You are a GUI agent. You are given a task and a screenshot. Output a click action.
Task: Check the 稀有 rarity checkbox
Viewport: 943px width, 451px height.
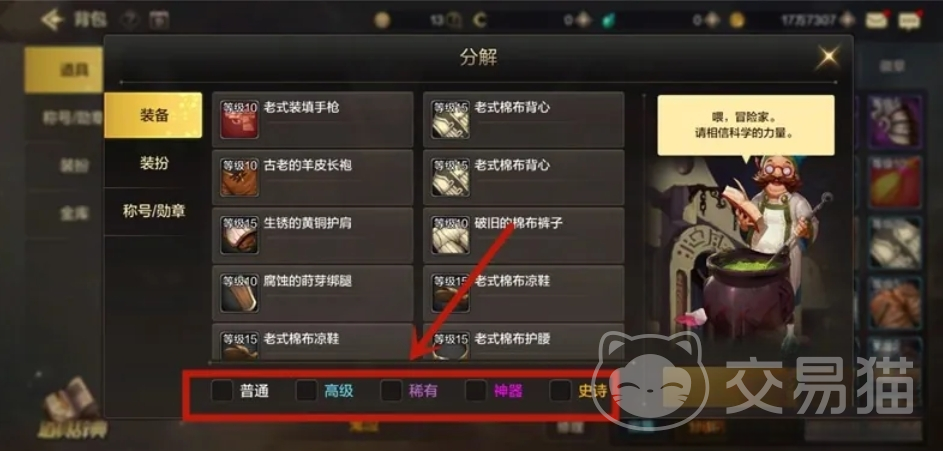[x=391, y=391]
